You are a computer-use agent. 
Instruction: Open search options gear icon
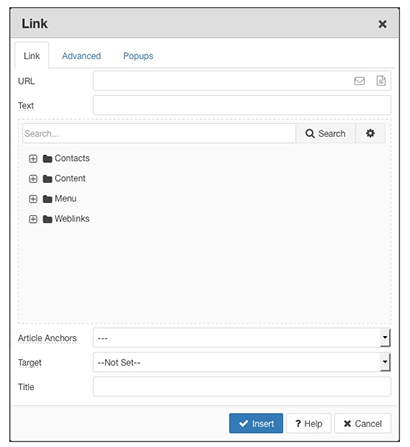point(370,133)
